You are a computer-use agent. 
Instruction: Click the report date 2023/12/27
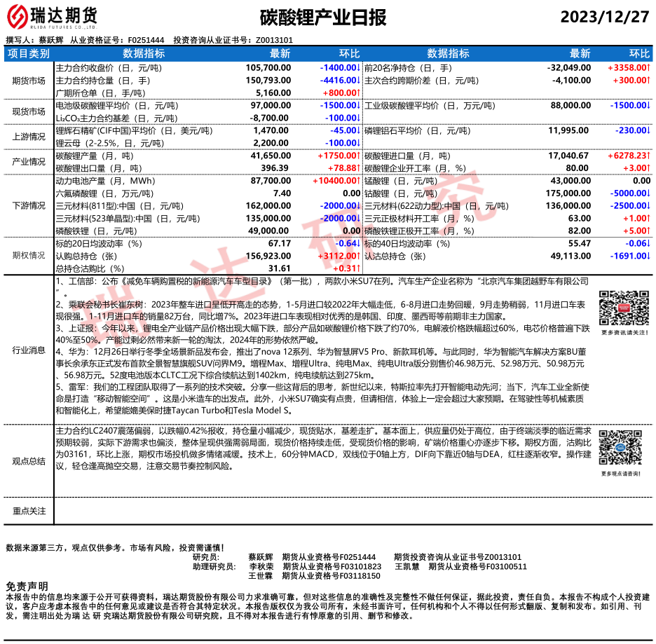tap(606, 17)
